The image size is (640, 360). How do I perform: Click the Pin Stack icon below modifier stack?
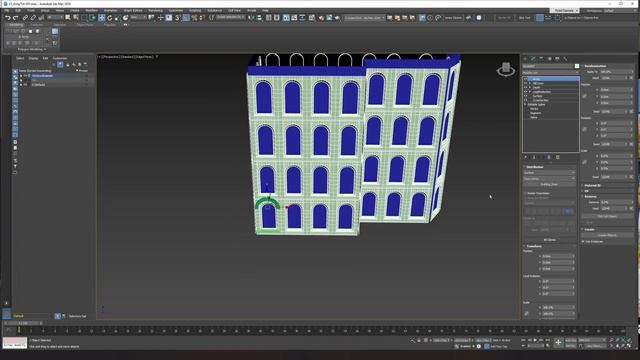click(x=526, y=157)
